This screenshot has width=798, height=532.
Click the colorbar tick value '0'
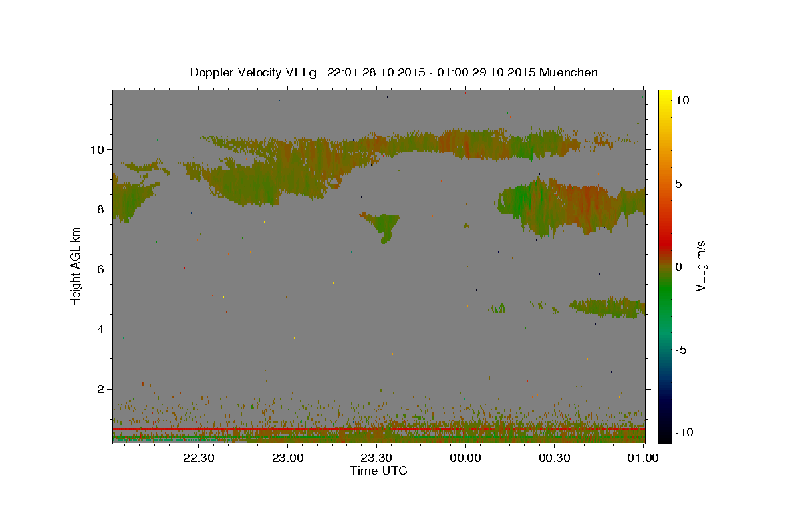(x=679, y=267)
